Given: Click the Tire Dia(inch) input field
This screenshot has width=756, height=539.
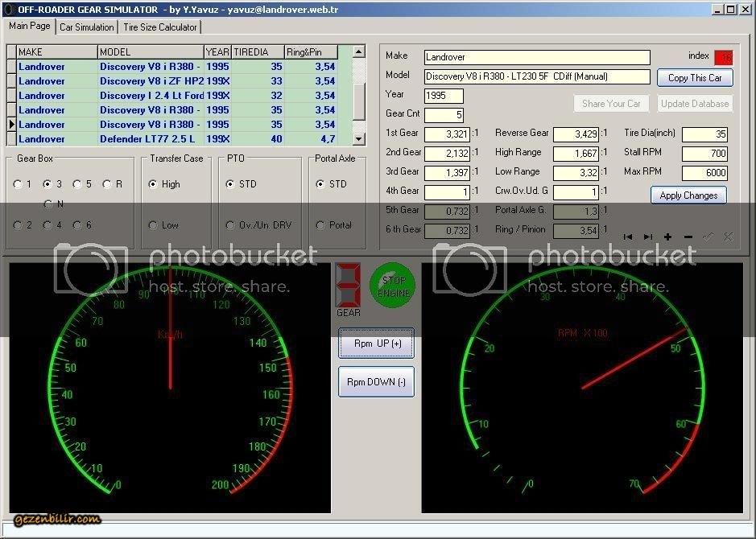Looking at the screenshot, I should [704, 134].
